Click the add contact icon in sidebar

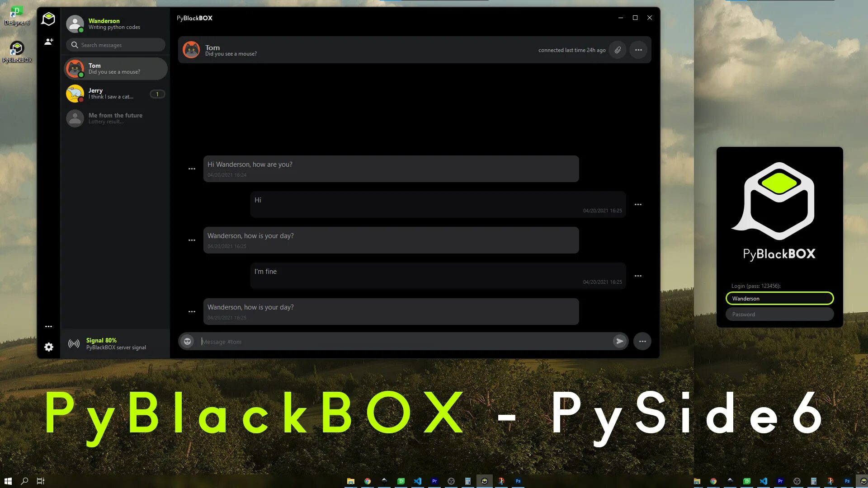point(49,42)
